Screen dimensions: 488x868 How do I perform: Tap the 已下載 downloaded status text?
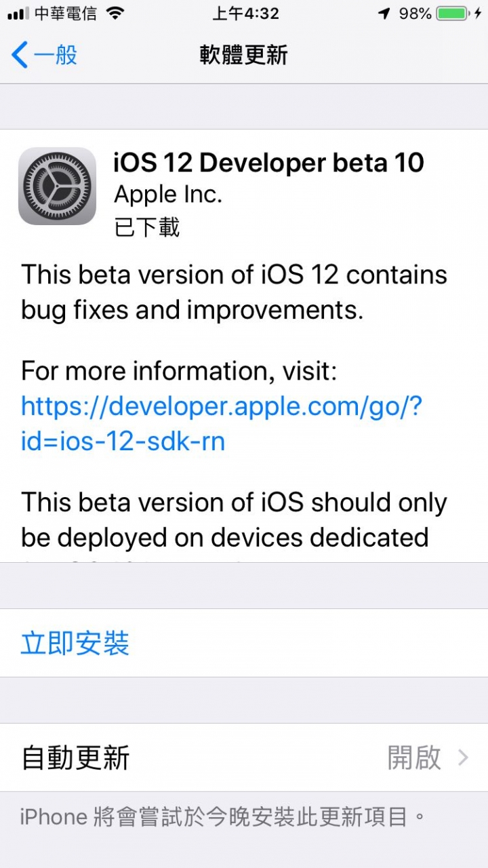(147, 227)
